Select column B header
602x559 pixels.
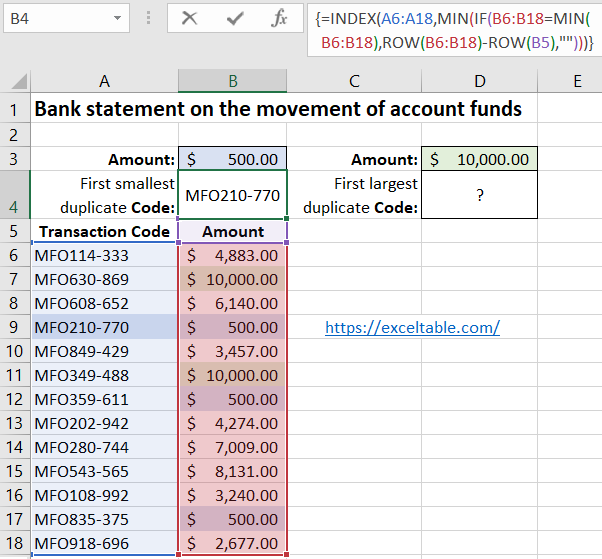[232, 80]
